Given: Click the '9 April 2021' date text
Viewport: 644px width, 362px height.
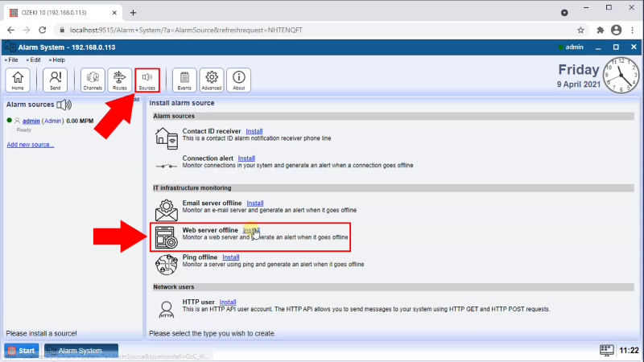Looking at the screenshot, I should (578, 84).
